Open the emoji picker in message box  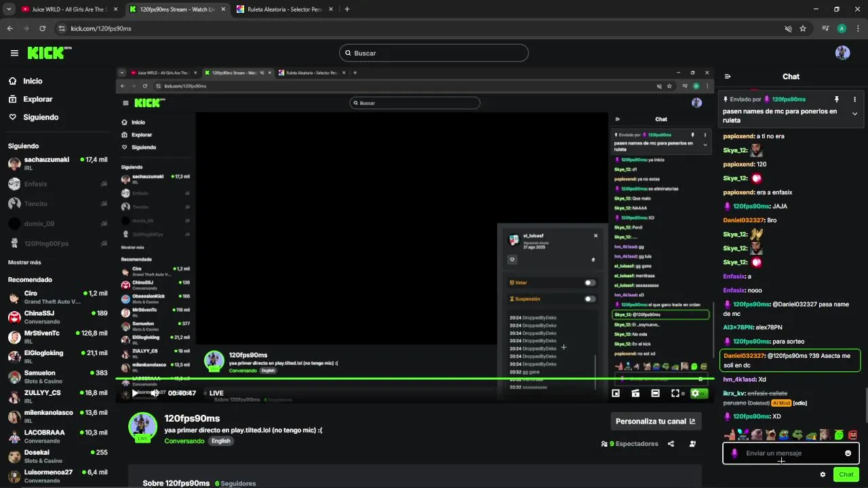(848, 453)
